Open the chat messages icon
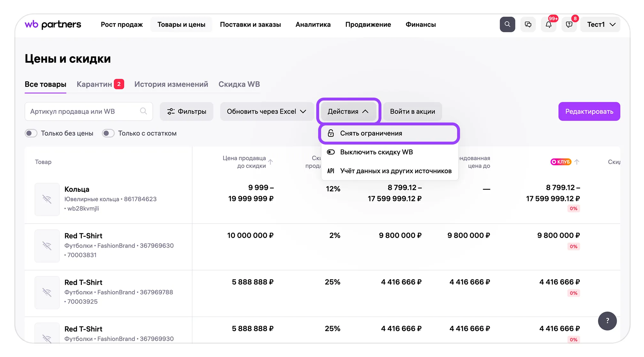Viewport: 644px width, 357px height. (528, 25)
